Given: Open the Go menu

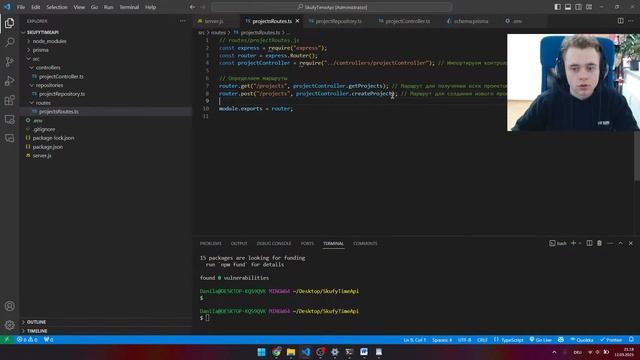Looking at the screenshot, I should tap(94, 7).
